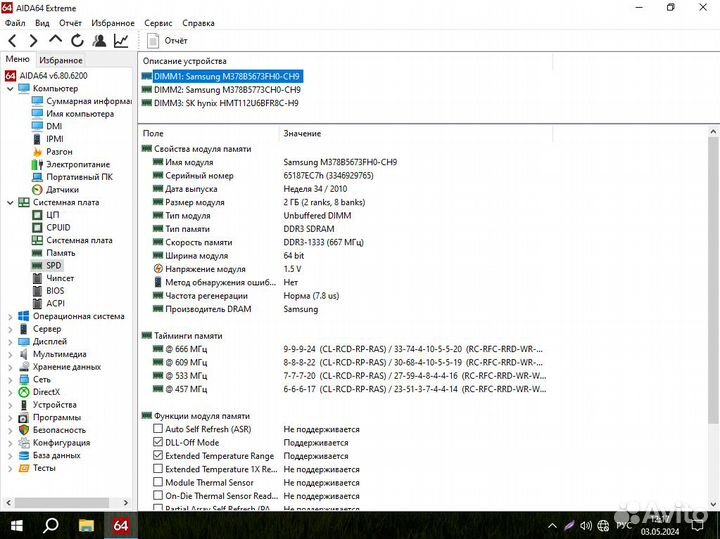This screenshot has height=539, width=720.
Task: Select the Чипсет tree item
Action: 60,278
